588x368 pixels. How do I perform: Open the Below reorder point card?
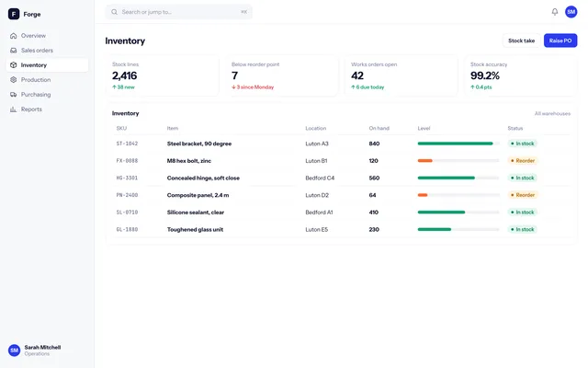coord(282,75)
